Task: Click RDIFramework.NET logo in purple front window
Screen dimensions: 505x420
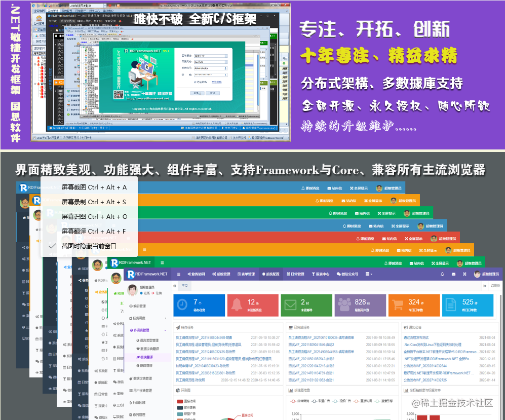Action: click(x=147, y=274)
